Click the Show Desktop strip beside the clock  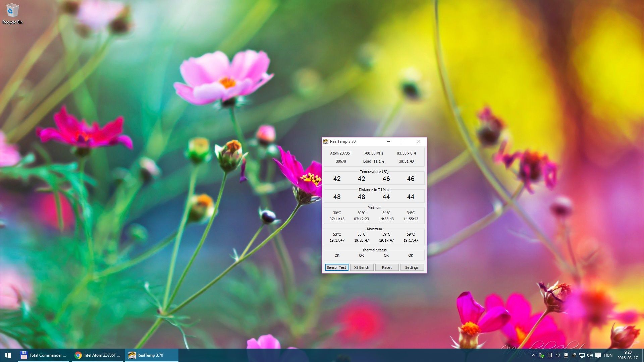point(643,355)
